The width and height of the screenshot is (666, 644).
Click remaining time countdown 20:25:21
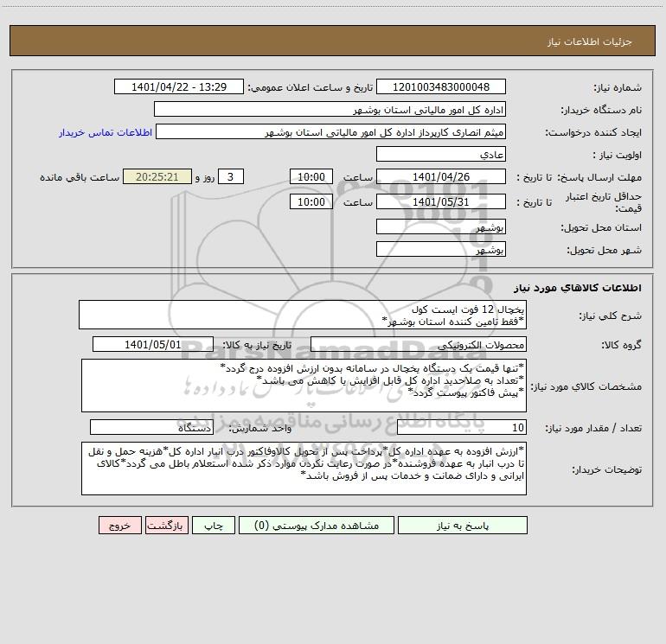(157, 176)
